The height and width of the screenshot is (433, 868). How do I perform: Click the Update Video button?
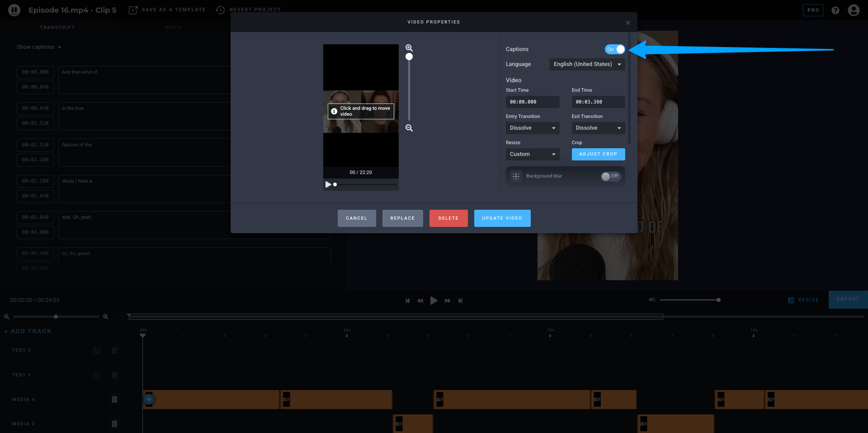click(502, 218)
